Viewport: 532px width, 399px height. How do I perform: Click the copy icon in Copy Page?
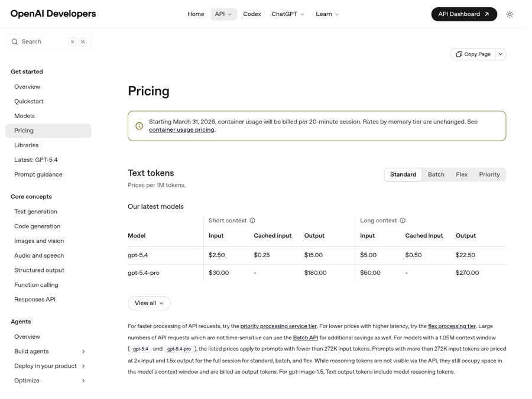click(459, 54)
